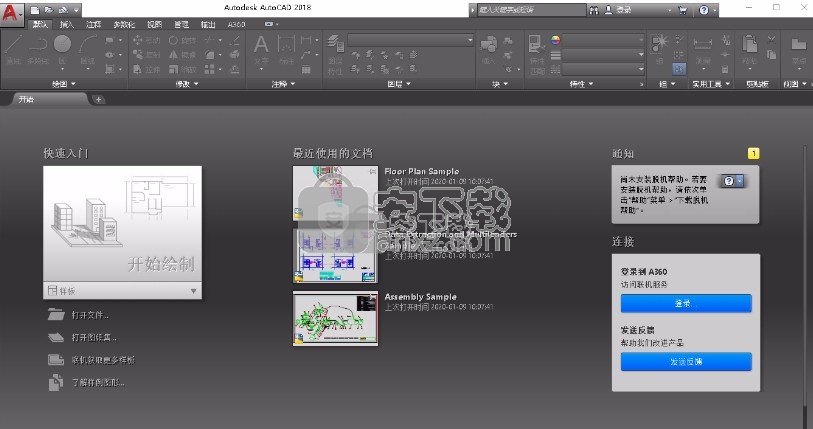Click the Insert block icon

coord(489,46)
